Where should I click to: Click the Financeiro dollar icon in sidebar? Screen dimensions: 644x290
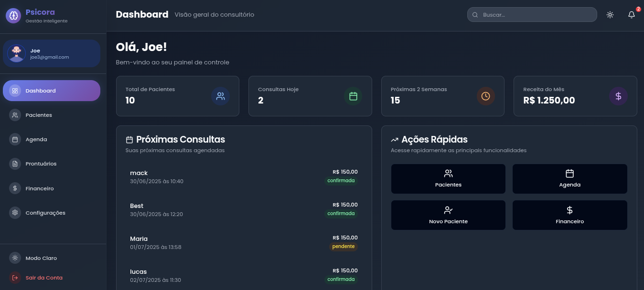pyautogui.click(x=15, y=188)
